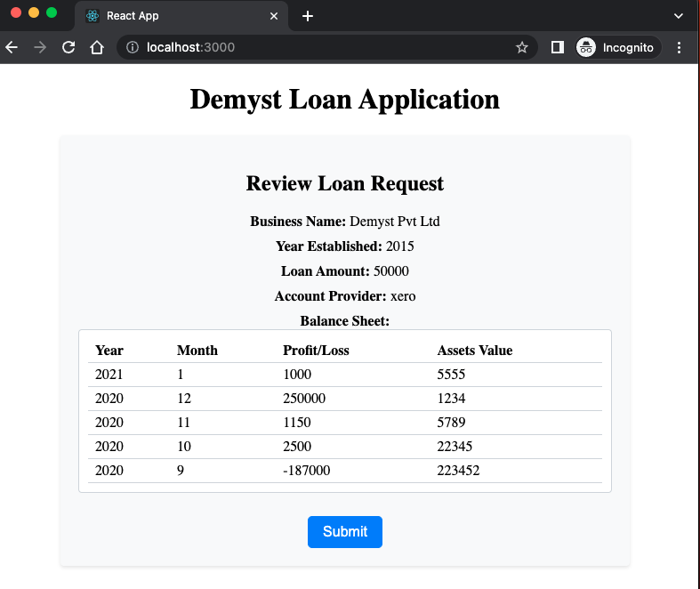Expand the tab search chevron
Image resolution: width=700 pixels, height=589 pixels.
click(678, 16)
